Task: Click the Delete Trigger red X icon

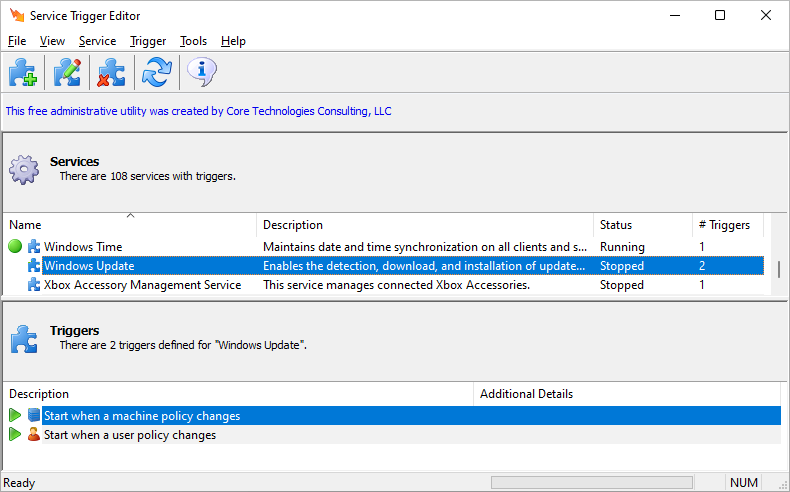Action: (x=111, y=73)
